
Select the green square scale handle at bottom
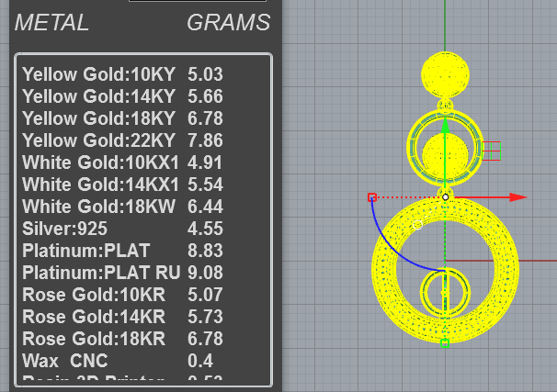pyautogui.click(x=445, y=343)
